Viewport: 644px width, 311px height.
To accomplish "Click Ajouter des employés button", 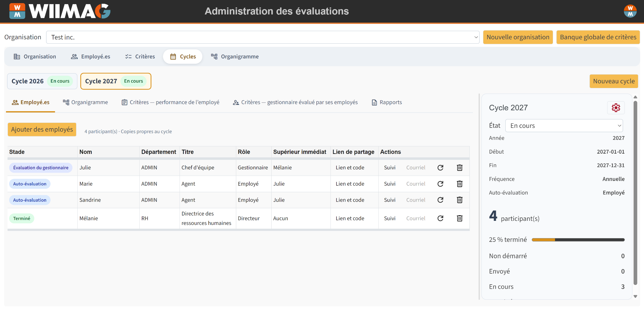I will (x=42, y=129).
